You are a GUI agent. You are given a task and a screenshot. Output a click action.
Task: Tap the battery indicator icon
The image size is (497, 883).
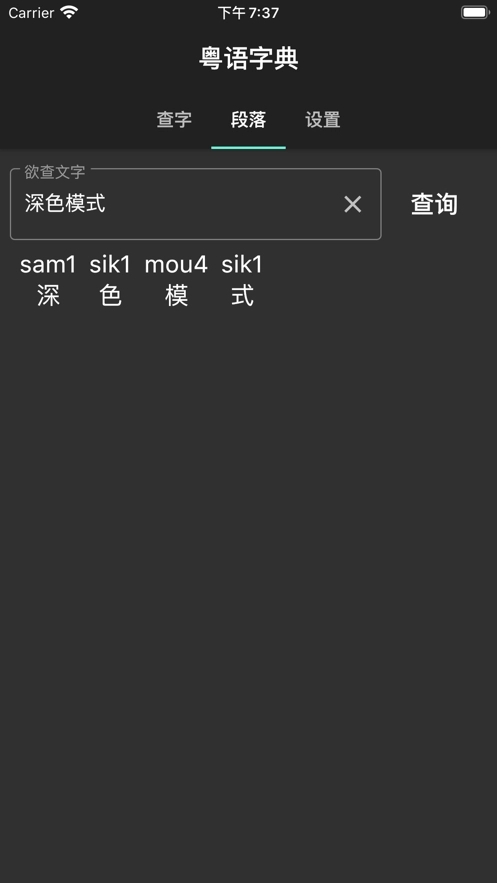pyautogui.click(x=475, y=12)
